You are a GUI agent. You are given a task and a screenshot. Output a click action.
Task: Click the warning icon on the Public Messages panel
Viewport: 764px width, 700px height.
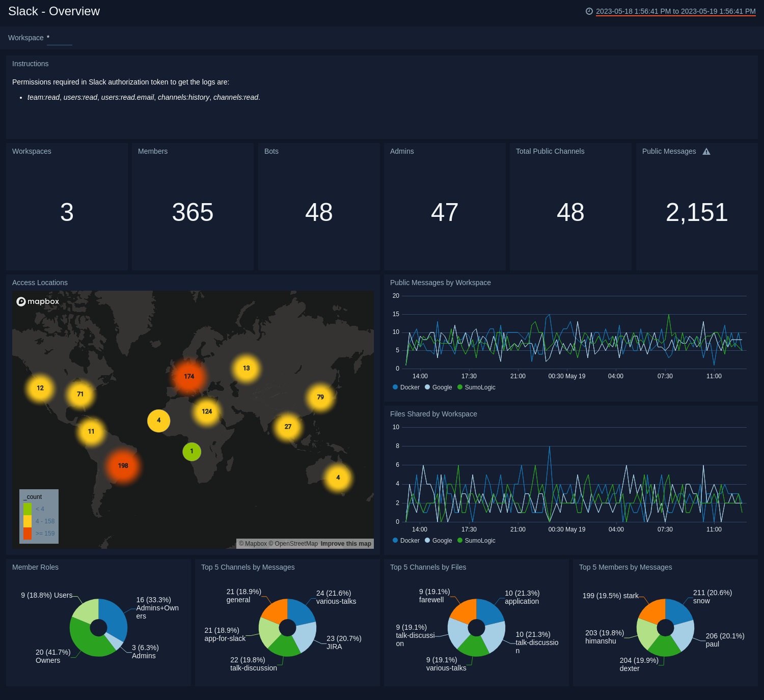coord(707,151)
